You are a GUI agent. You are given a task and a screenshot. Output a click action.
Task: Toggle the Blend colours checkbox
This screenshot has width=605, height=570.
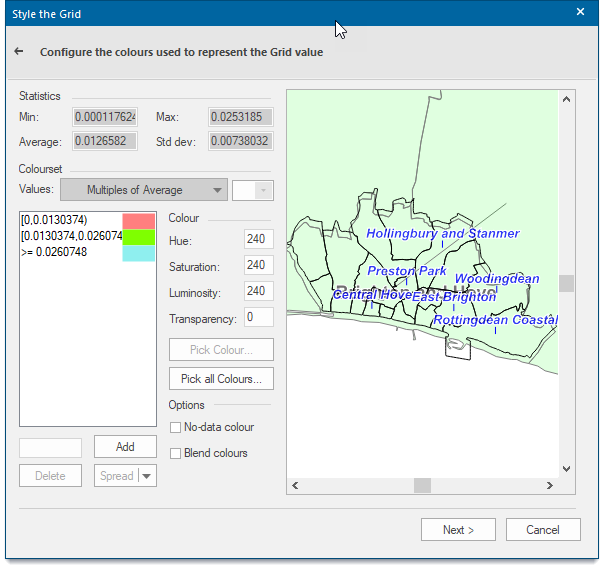tap(176, 453)
